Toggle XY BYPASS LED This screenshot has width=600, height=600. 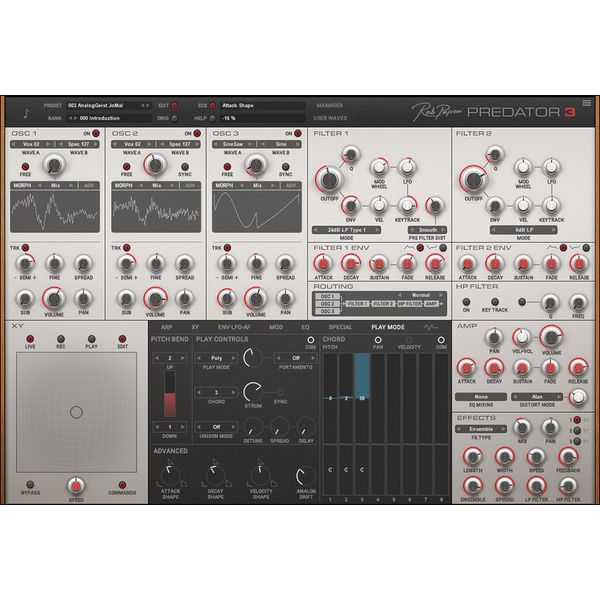pos(30,484)
